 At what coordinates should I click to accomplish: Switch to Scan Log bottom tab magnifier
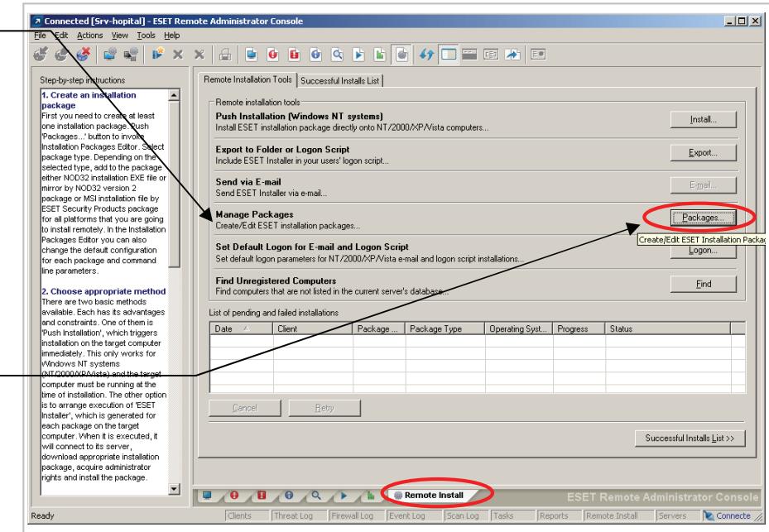point(316,496)
